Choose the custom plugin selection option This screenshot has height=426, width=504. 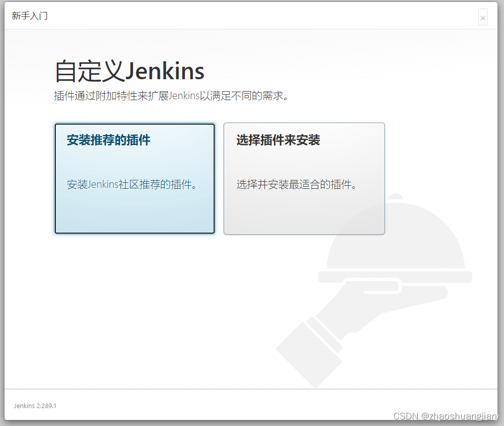pos(304,178)
